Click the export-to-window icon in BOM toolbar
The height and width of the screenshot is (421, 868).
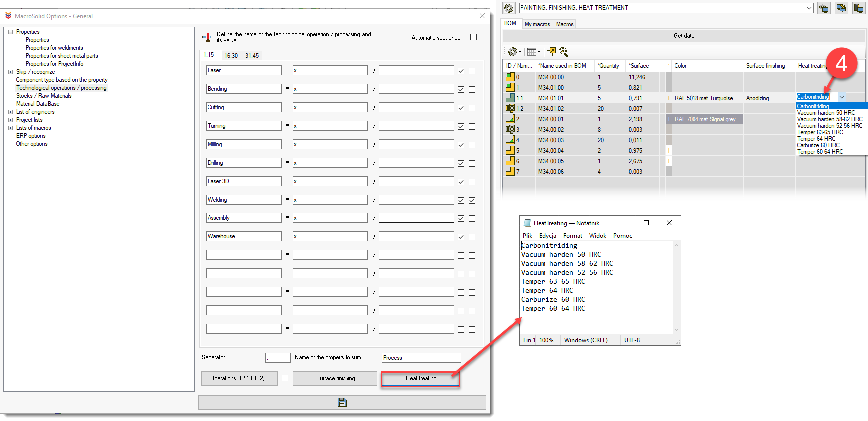tap(551, 52)
